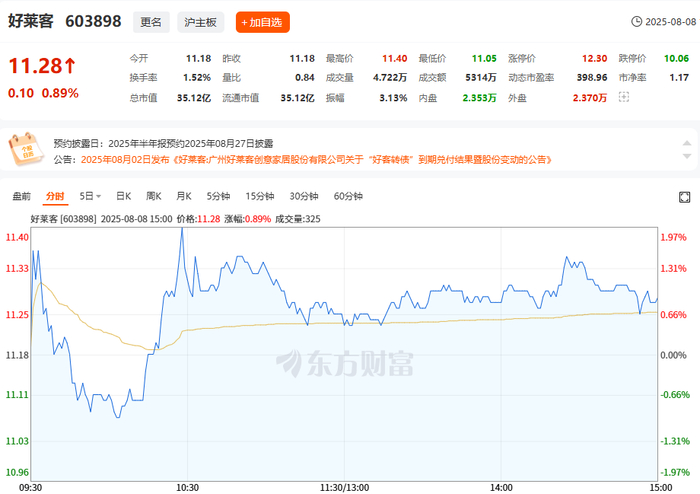Click the dotted expand icon after 外盘
The height and width of the screenshot is (494, 700).
coord(624,97)
